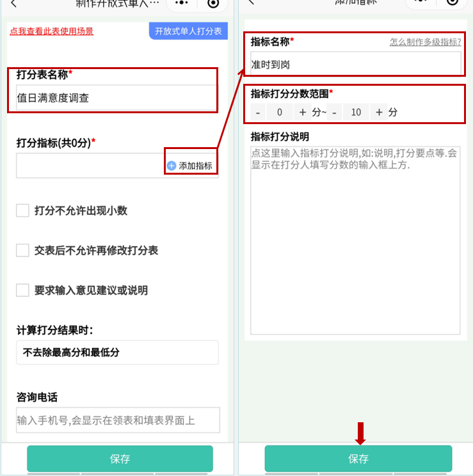Enable 打分不允许出现小数 checkbox
Screen dimensions: 473x476
tap(22, 210)
